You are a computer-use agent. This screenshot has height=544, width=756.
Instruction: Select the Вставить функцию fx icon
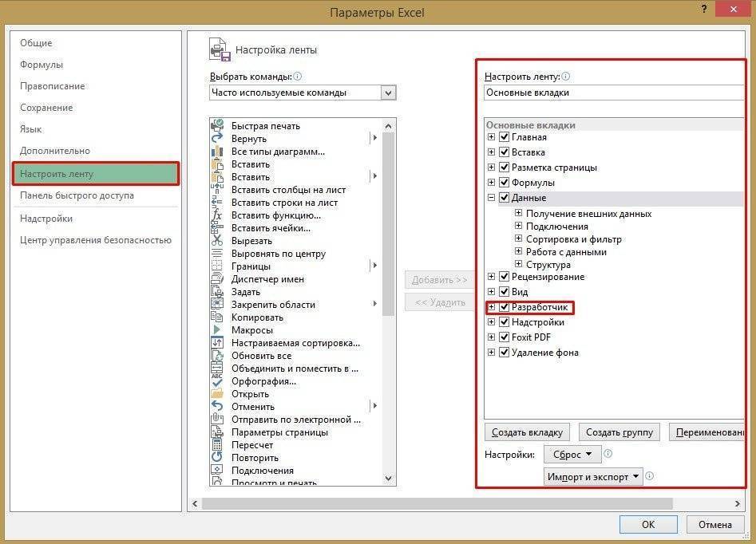[217, 215]
